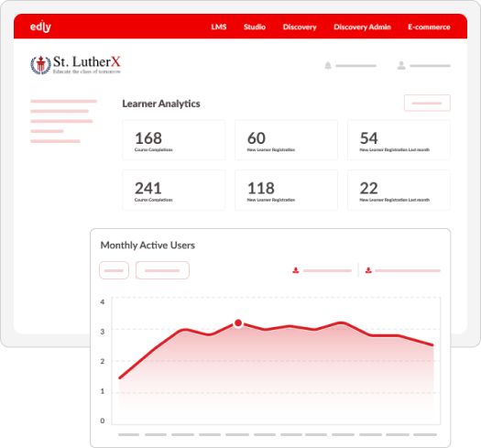481x448 pixels.
Task: Select the 241 Course Completions card
Action: (x=174, y=190)
